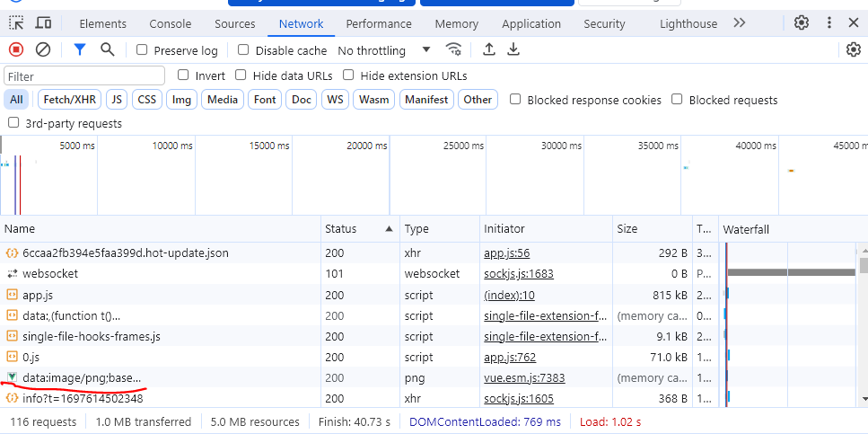This screenshot has width=868, height=434.
Task: Open DevTools three-dot customize menu
Action: (x=828, y=23)
